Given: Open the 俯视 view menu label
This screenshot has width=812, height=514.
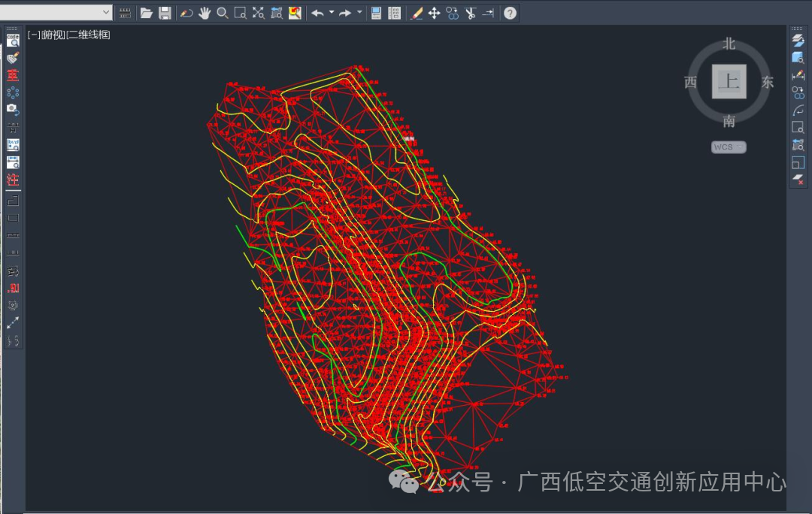Looking at the screenshot, I should click(53, 35).
